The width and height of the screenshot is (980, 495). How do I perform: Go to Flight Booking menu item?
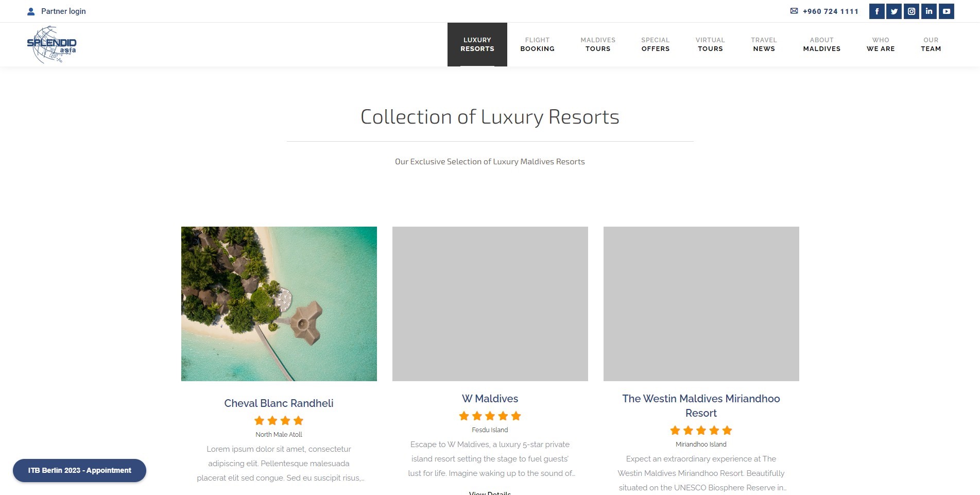(537, 44)
